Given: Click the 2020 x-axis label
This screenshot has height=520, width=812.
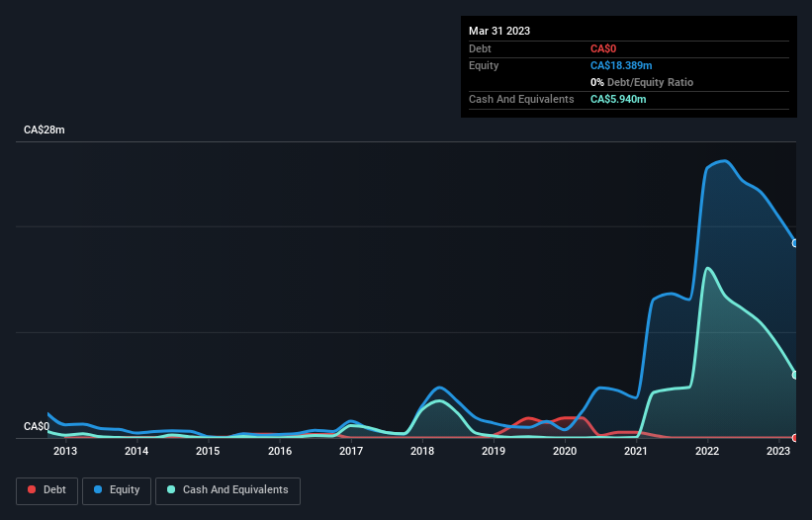Looking at the screenshot, I should coord(565,451).
